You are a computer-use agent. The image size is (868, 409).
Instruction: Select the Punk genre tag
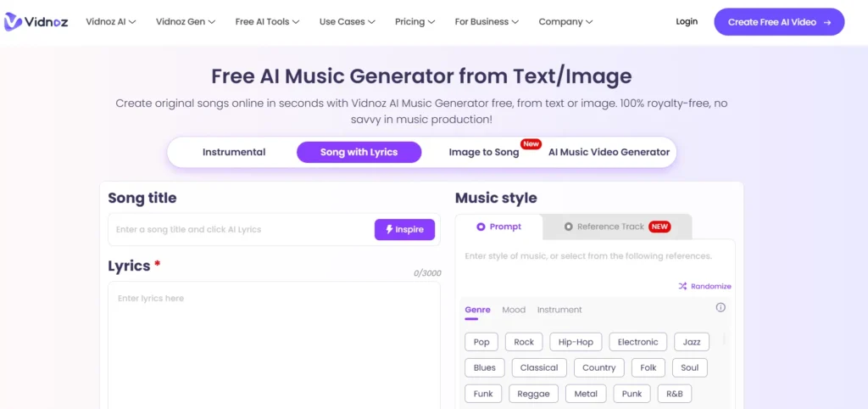tap(632, 394)
